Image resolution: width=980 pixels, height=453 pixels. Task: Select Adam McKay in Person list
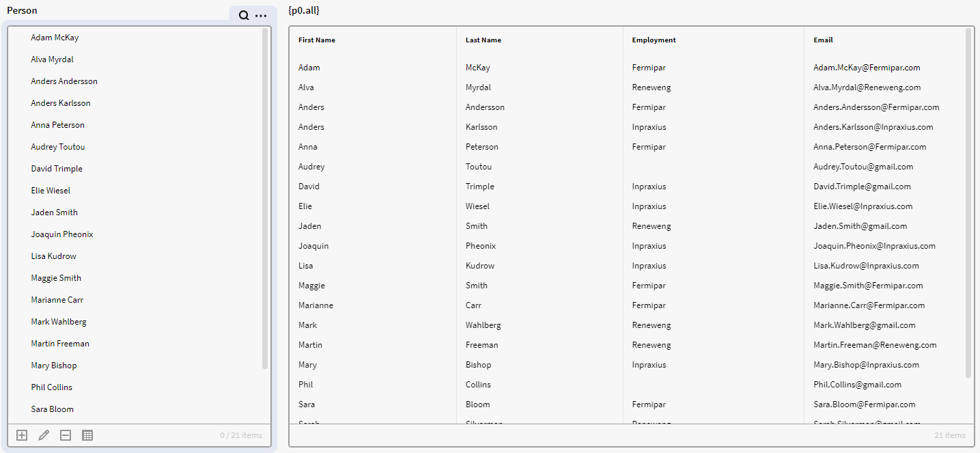pos(55,38)
